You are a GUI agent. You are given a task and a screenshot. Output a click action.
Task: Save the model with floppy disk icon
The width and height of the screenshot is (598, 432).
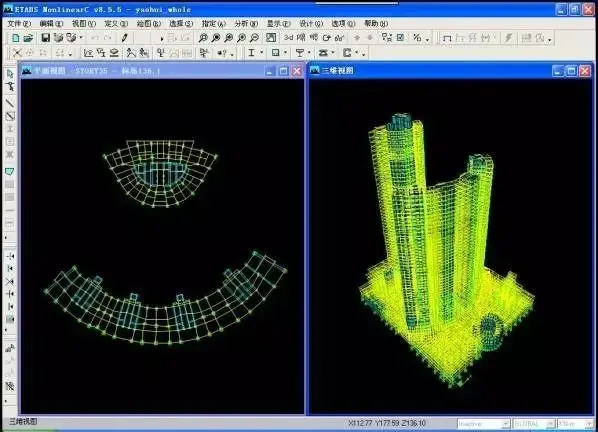coord(45,37)
